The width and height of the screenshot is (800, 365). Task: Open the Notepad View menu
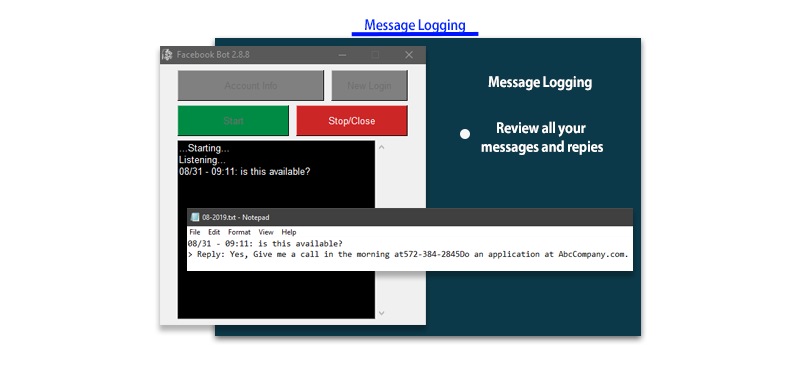coord(266,232)
